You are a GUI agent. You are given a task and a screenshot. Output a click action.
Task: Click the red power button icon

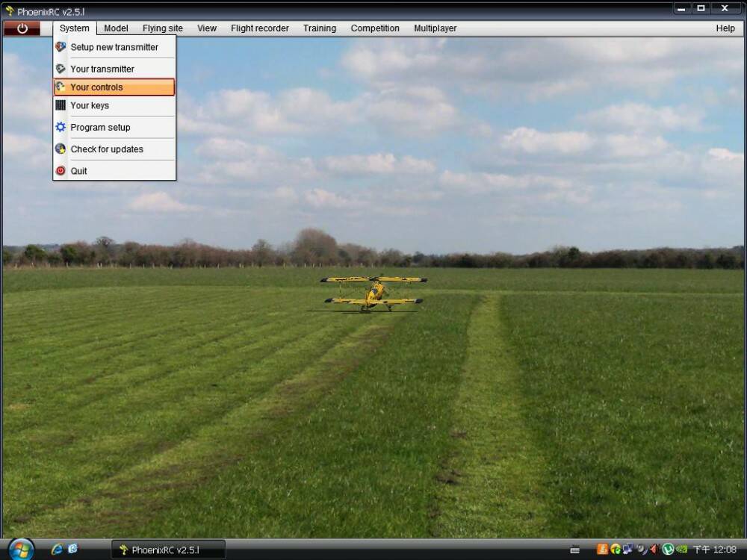point(22,28)
